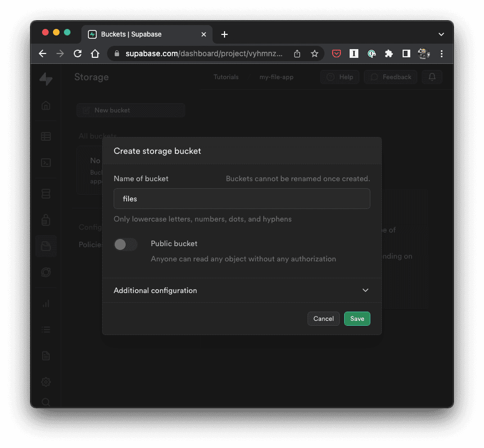
Task: Open the Logs icon in the sidebar
Action: [45, 330]
